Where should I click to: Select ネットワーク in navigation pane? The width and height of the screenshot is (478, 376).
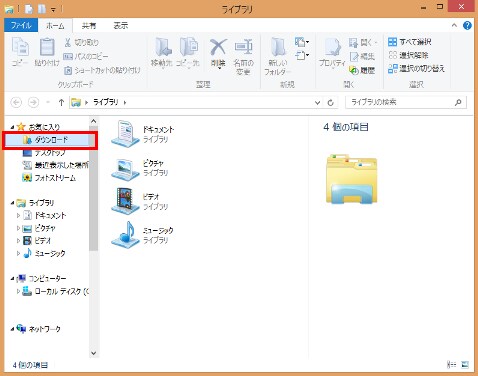(39, 329)
